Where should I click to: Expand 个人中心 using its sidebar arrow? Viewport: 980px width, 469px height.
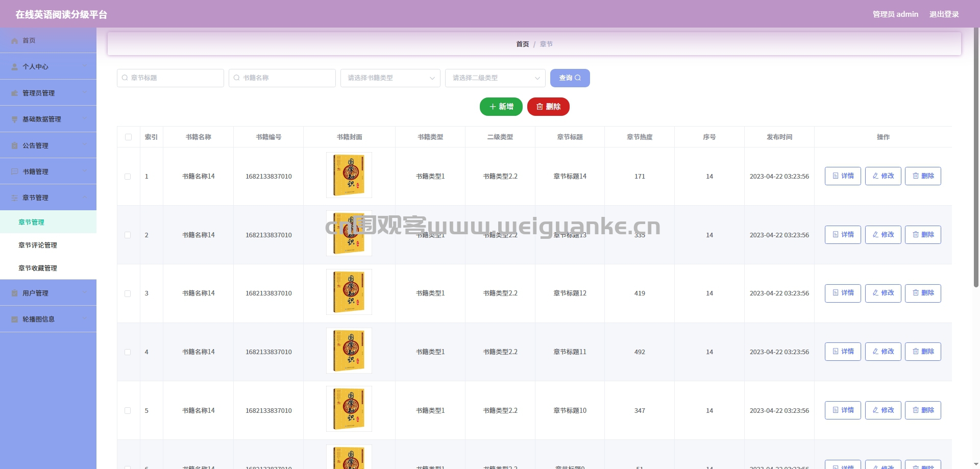pyautogui.click(x=85, y=66)
